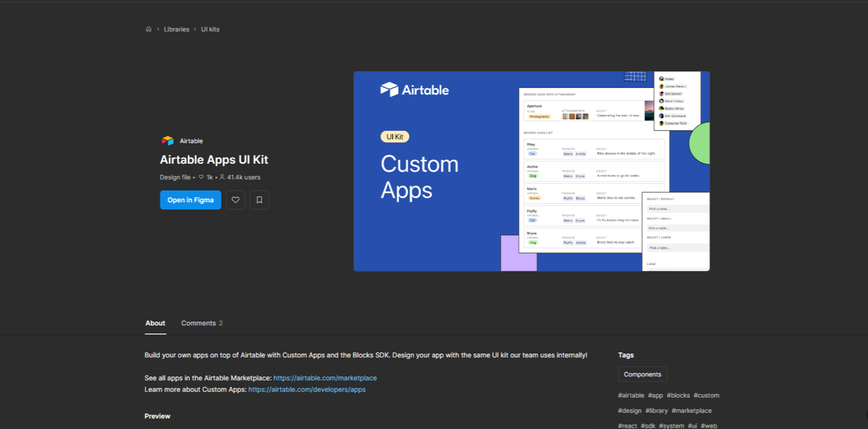This screenshot has height=429, width=868.
Task: Click the 41.4k users person icon
Action: click(x=222, y=177)
